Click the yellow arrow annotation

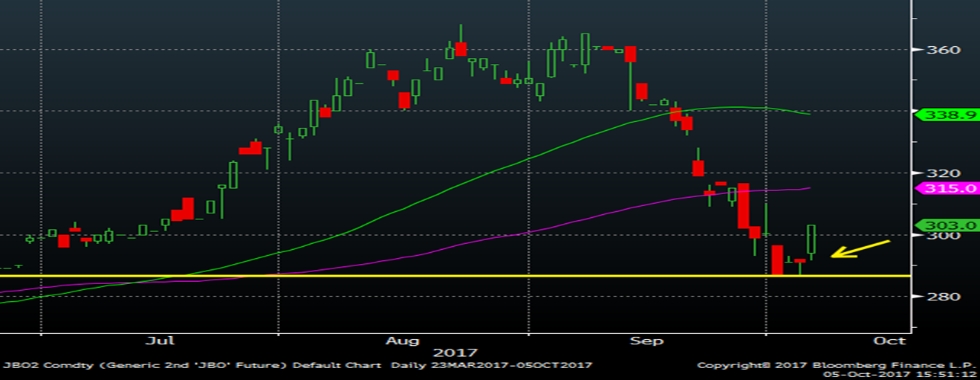coord(860,249)
